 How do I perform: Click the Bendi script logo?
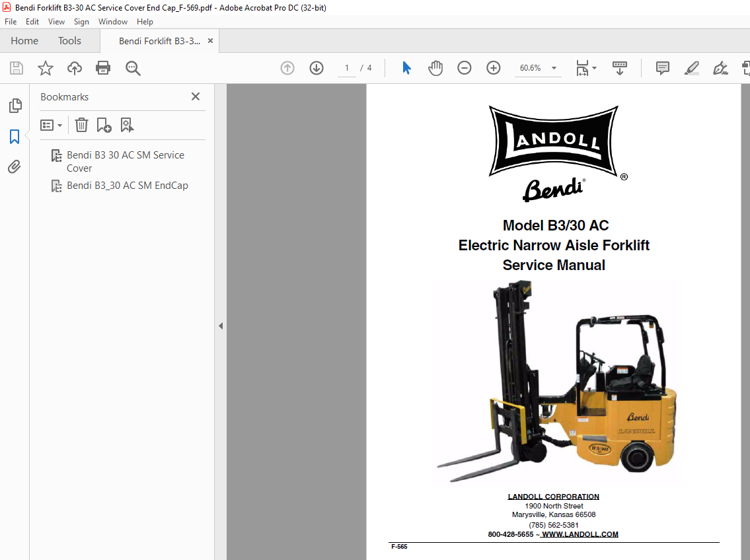click(x=553, y=190)
